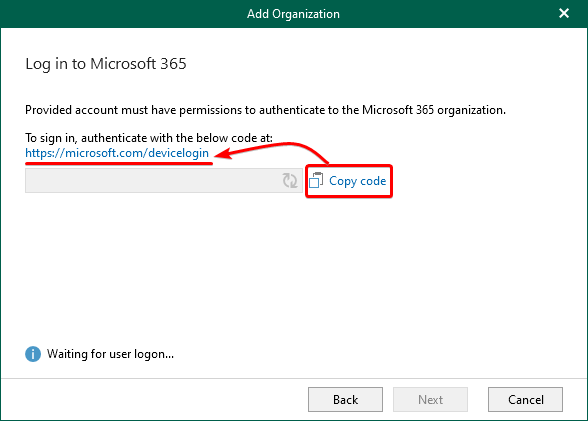Viewport: 588px width, 421px height.
Task: Click the 'To sign in' instruction text
Action: [x=149, y=138]
